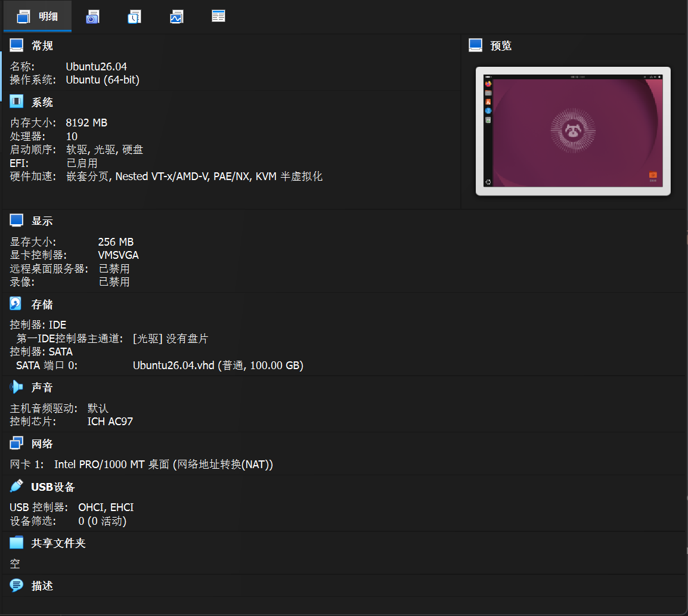
Task: Click the processor count value 10
Action: click(x=72, y=137)
